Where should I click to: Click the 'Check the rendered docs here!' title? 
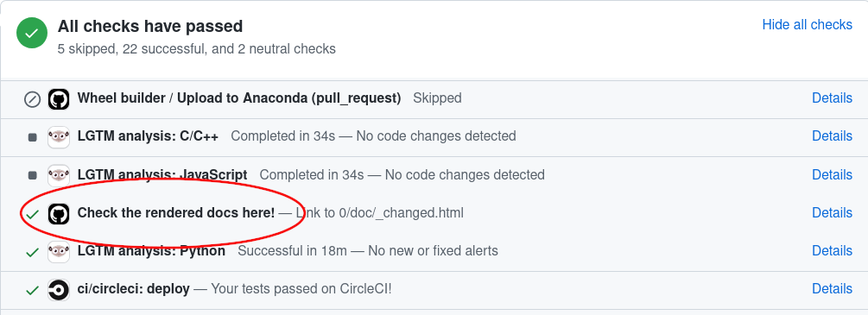[x=176, y=212]
